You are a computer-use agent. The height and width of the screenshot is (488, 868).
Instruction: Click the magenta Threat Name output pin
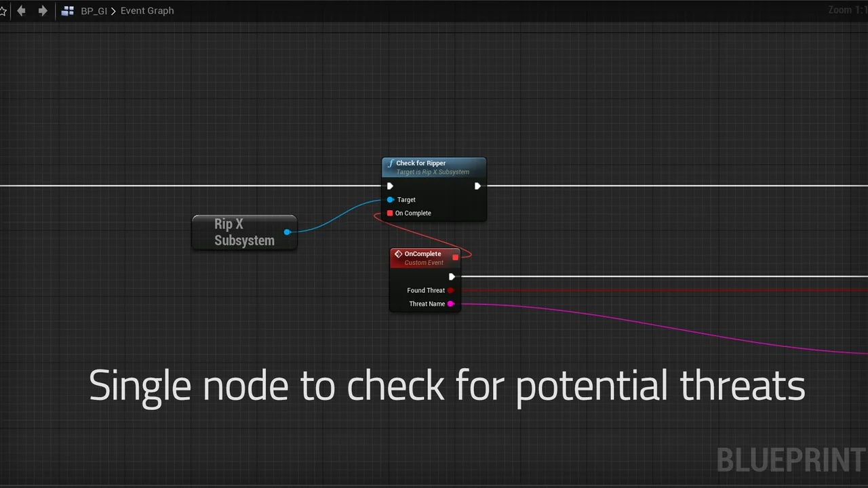pos(451,304)
